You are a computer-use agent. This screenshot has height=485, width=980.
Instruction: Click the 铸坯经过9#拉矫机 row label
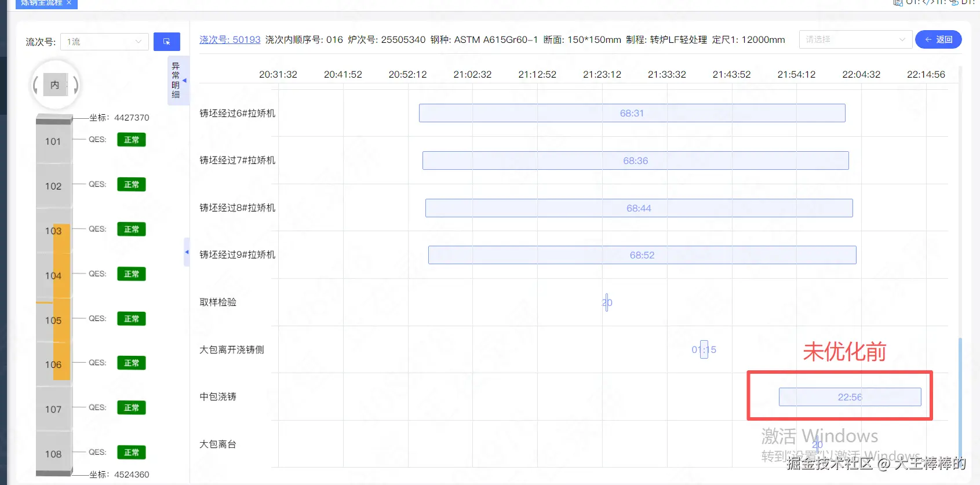pos(238,254)
